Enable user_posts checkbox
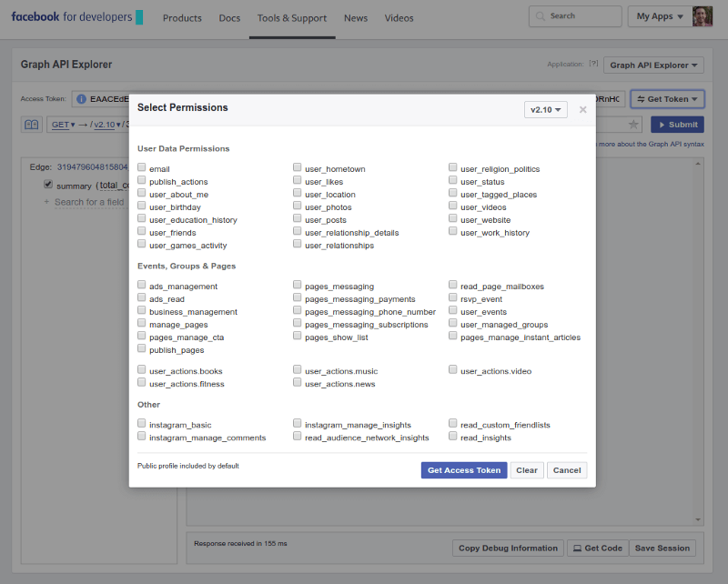The height and width of the screenshot is (584, 728). [x=298, y=218]
